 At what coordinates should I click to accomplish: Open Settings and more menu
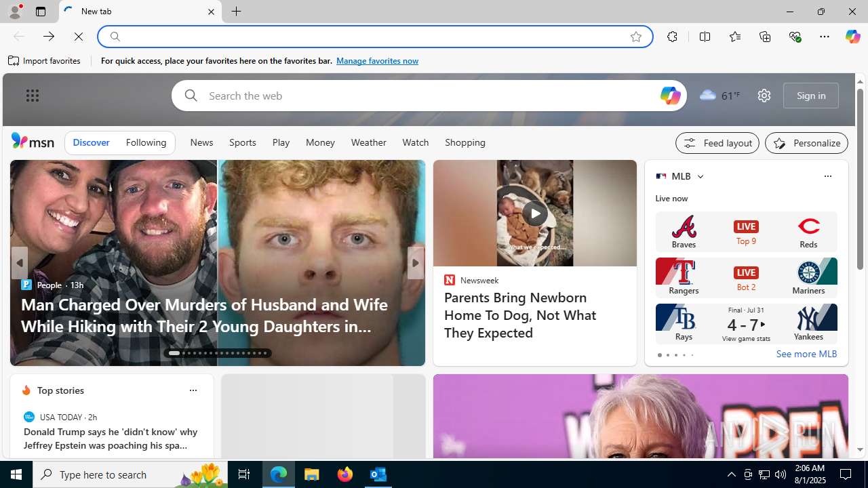click(x=825, y=37)
